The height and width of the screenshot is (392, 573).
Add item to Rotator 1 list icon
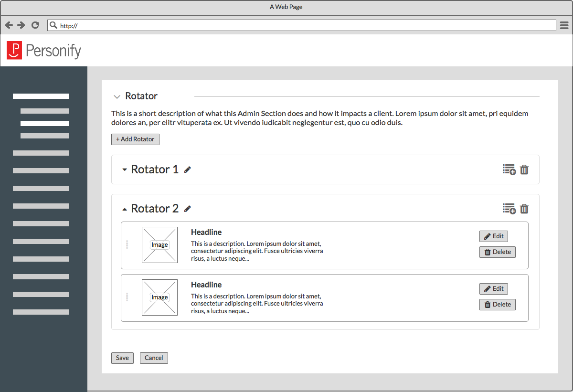[509, 170]
